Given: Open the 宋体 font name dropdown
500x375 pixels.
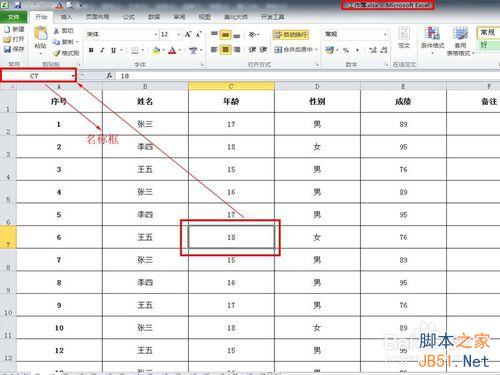Looking at the screenshot, I should pyautogui.click(x=156, y=34).
